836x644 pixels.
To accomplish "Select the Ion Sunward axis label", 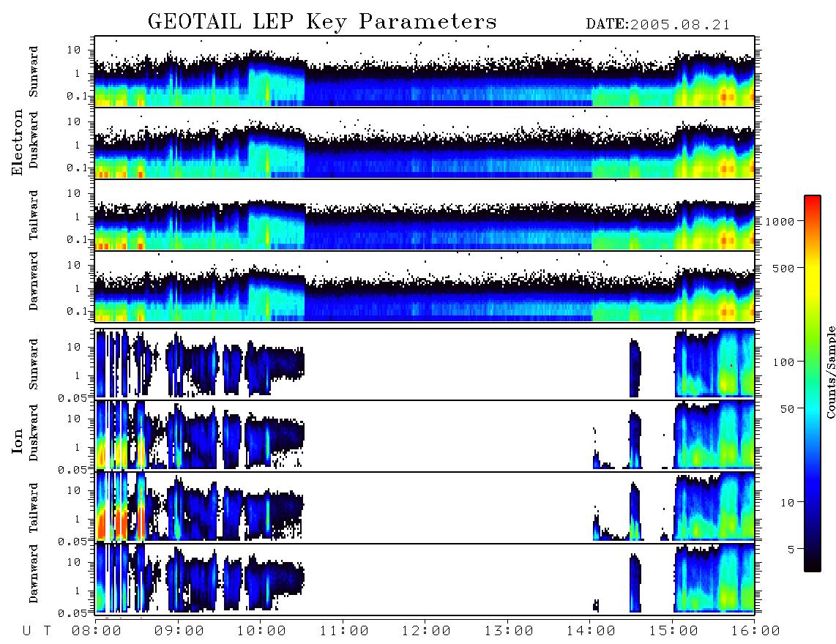I will [34, 364].
